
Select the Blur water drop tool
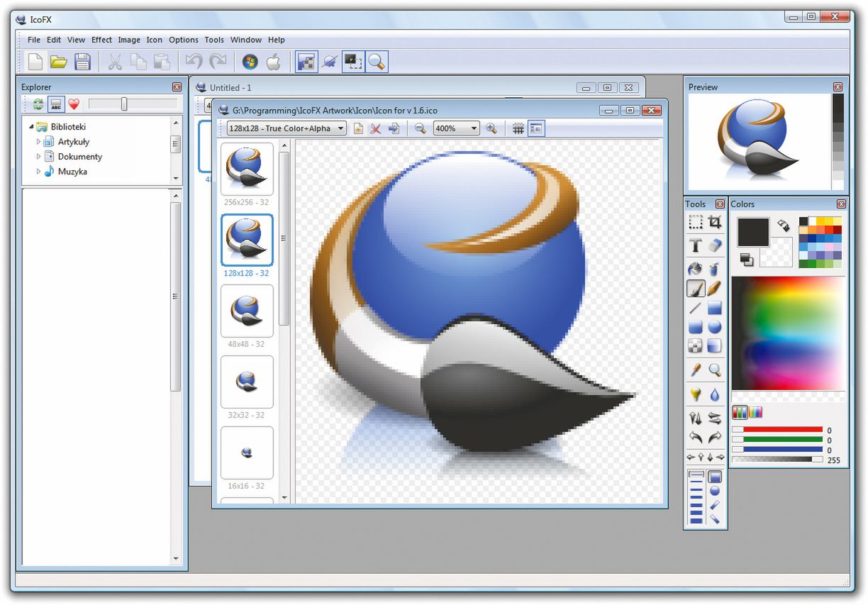coord(715,394)
